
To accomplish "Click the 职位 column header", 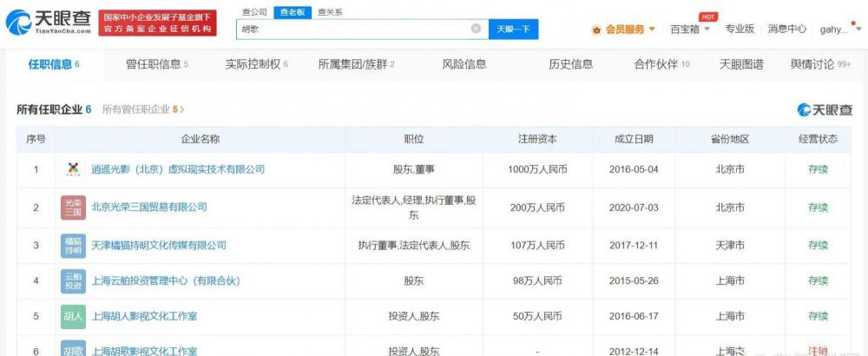I will 413,140.
